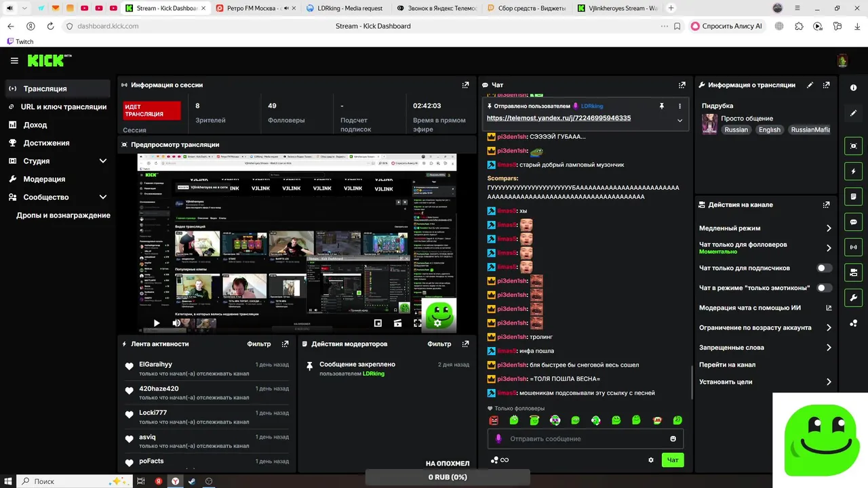Screen dimensions: 868x488
Task: Open Установить цели settings
Action: [x=765, y=382]
